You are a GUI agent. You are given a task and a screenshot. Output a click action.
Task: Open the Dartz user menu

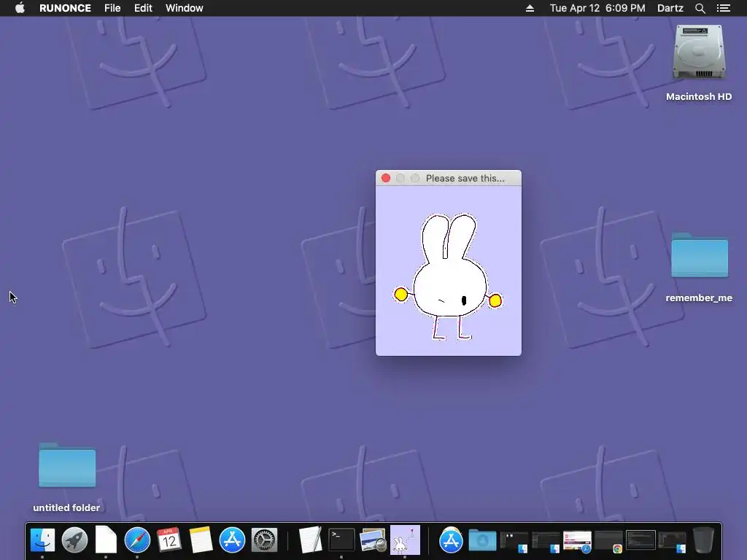pos(670,8)
